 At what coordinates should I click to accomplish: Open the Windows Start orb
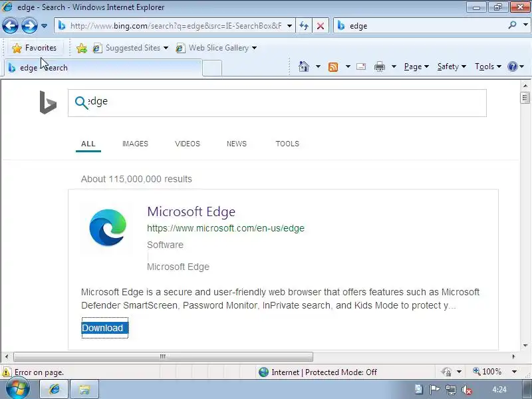17,389
